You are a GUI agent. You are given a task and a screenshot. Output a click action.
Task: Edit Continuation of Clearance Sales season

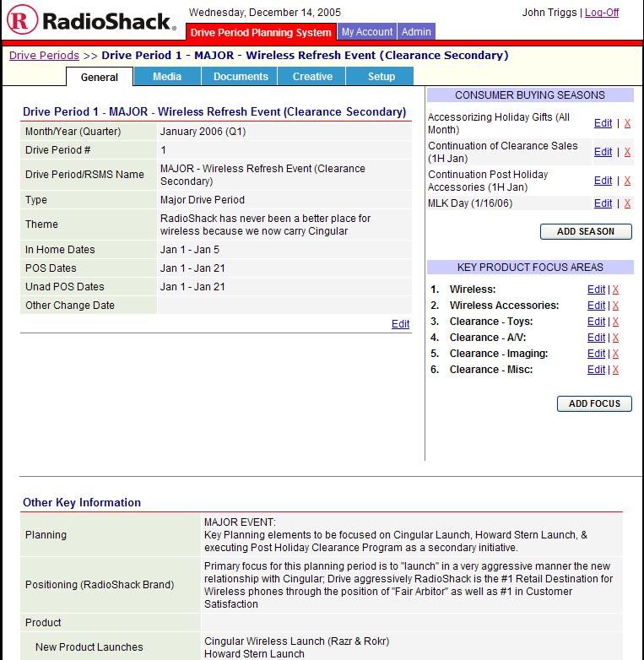click(603, 152)
